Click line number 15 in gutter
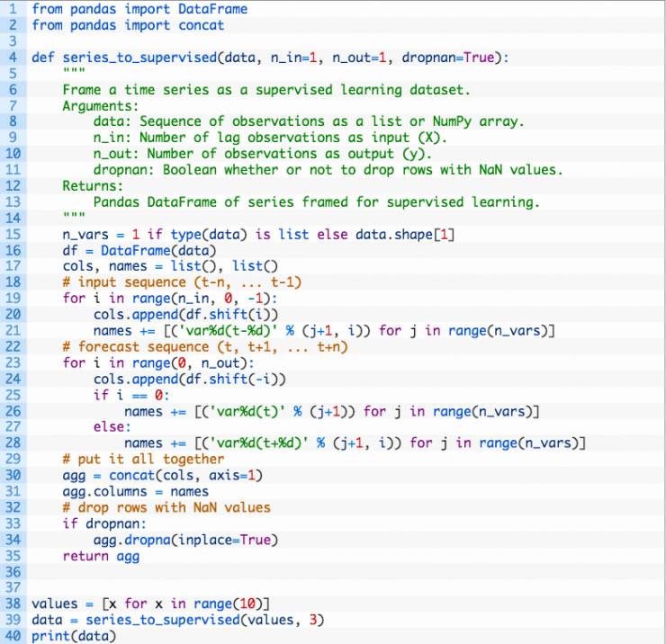 [13, 235]
